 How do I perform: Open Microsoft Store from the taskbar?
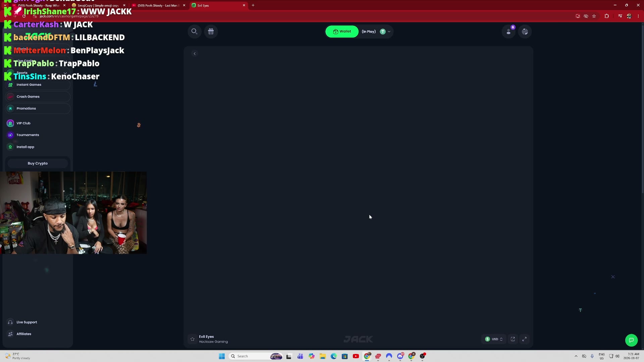[345, 356]
